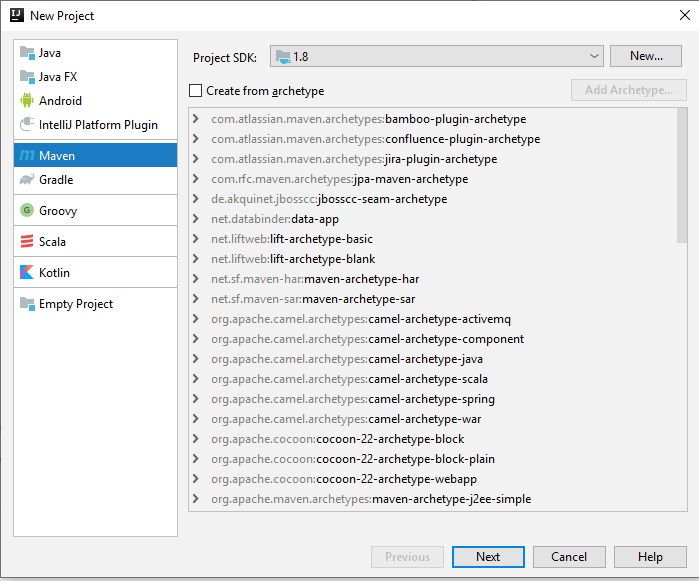Expand cocoon-22-archetype-webapp entry
This screenshot has width=699, height=581.
[196, 478]
